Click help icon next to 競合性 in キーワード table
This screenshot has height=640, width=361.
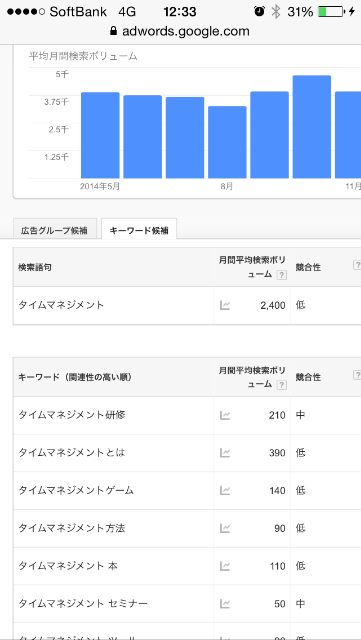pyautogui.click(x=357, y=375)
